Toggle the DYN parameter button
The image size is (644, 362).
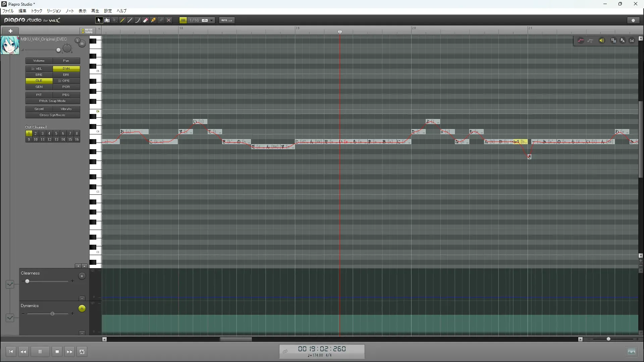(x=66, y=69)
